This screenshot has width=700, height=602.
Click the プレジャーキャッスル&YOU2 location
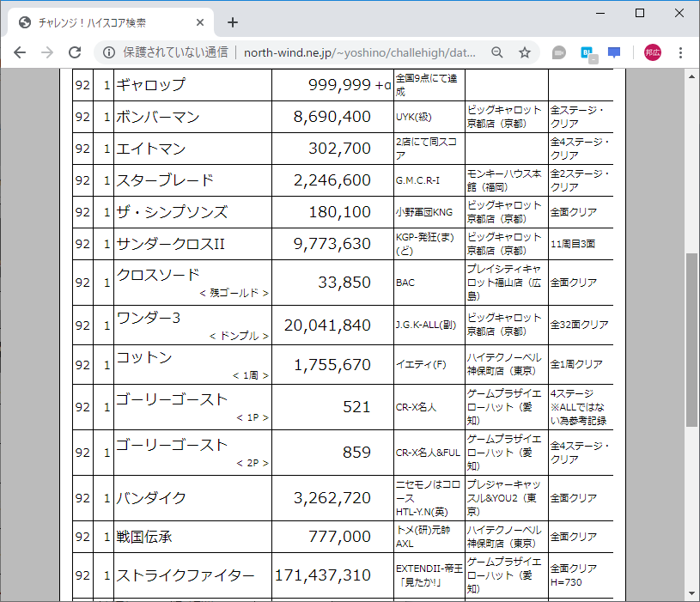coord(504,498)
